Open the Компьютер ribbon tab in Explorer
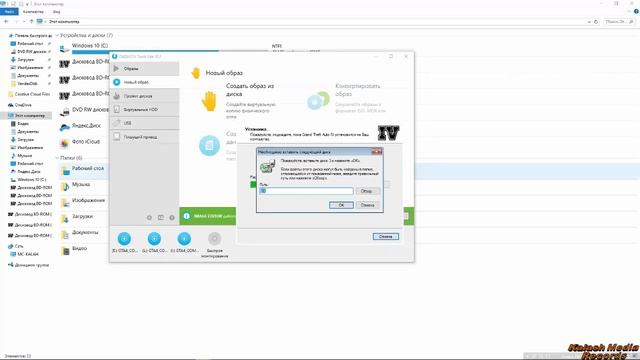The width and height of the screenshot is (640, 360). [33, 12]
